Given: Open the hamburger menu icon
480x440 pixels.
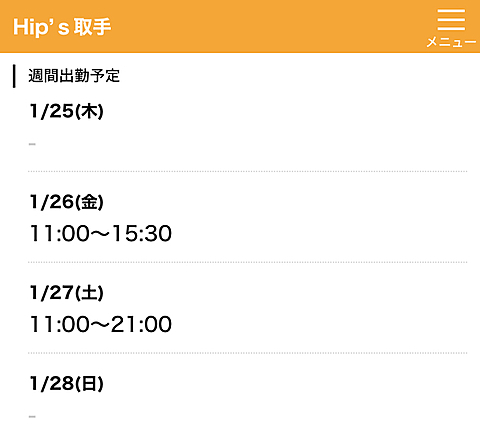Looking at the screenshot, I should [x=451, y=20].
